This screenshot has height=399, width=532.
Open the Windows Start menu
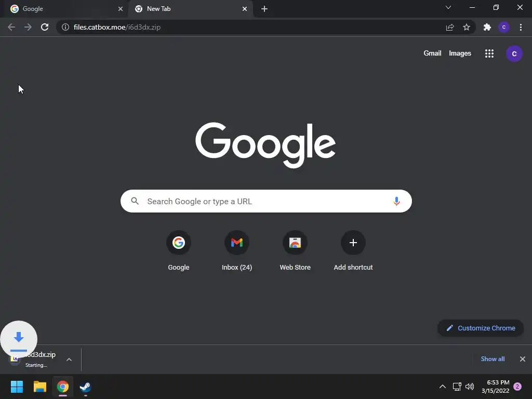tap(17, 387)
